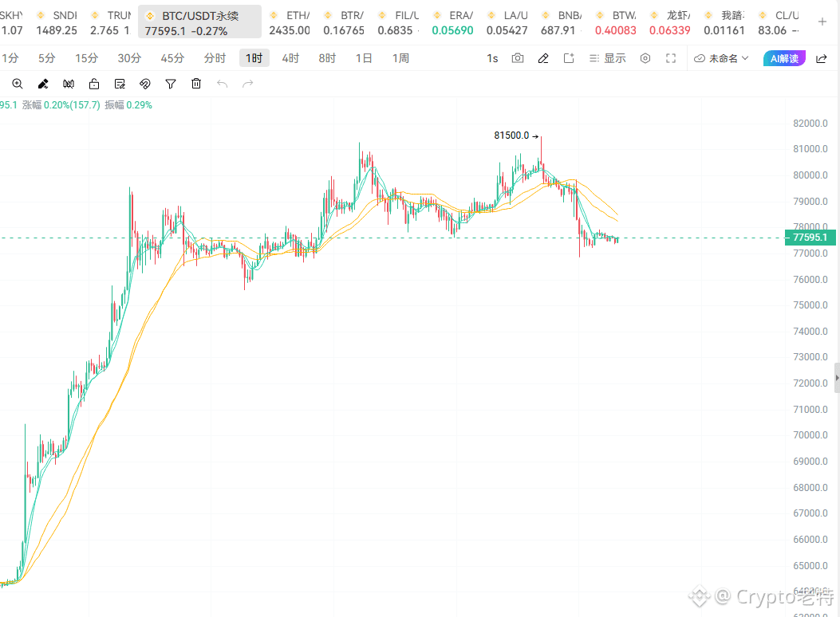
Task: Open the BTC/USDT永续 symbol tab
Action: [x=199, y=22]
